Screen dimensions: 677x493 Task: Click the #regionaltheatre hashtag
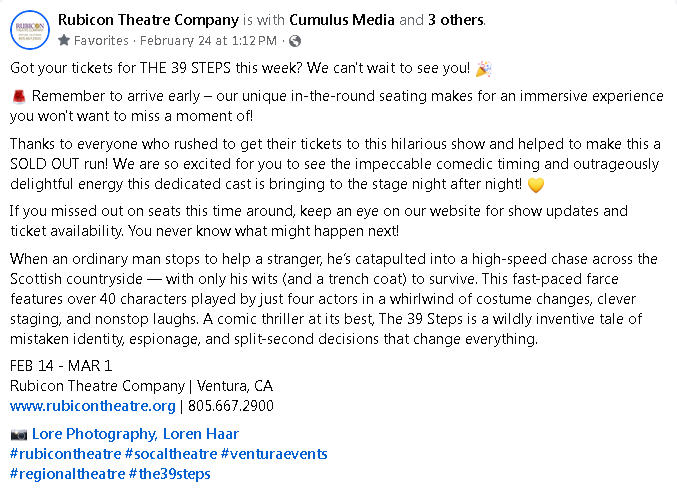click(67, 474)
